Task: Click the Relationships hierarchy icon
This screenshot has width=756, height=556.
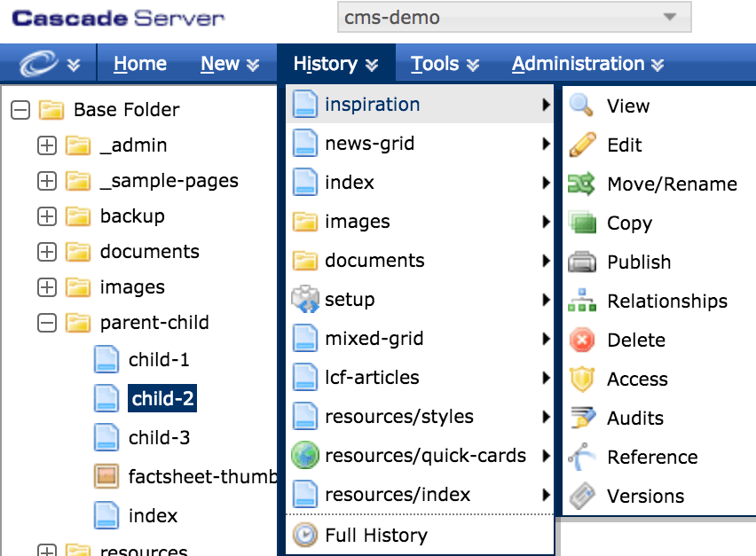Action: (582, 301)
